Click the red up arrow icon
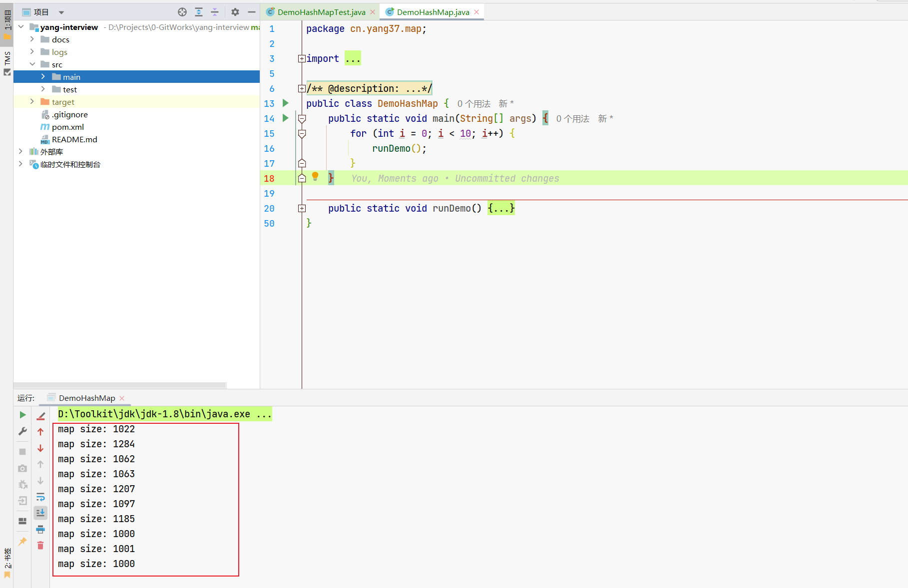The image size is (908, 588). [41, 432]
